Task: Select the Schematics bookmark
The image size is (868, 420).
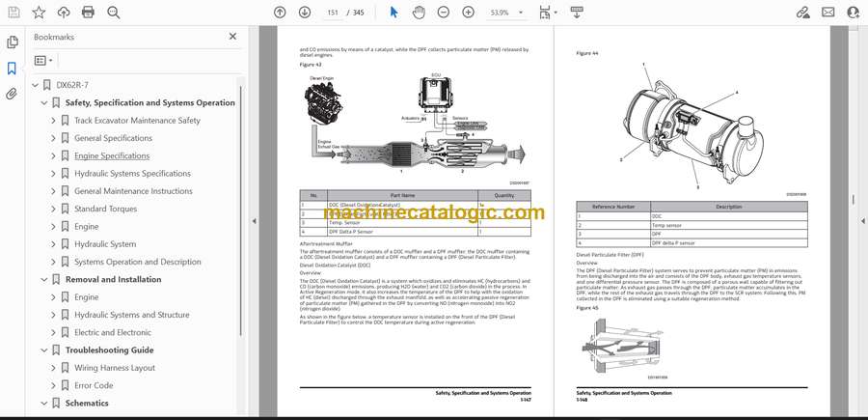Action: (87, 404)
